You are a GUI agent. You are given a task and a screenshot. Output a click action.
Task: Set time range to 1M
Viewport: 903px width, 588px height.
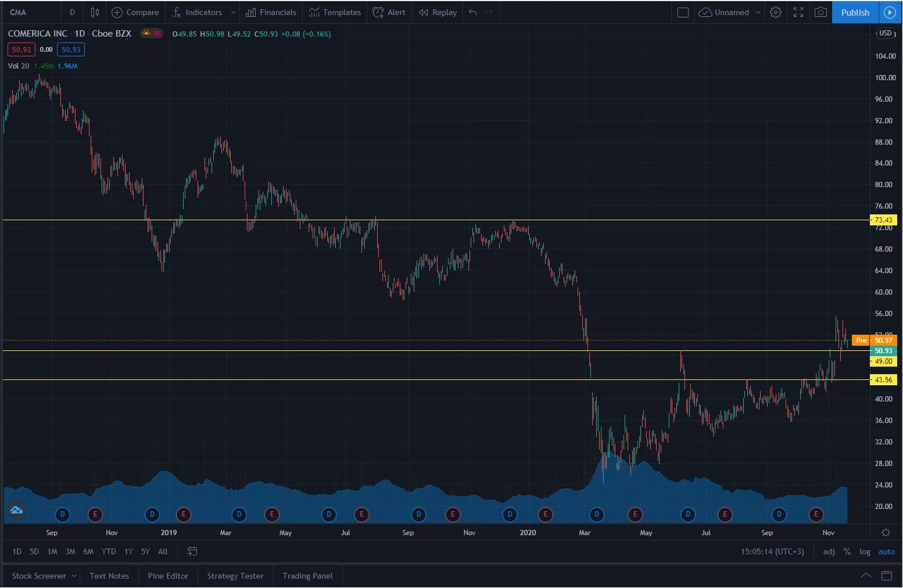(52, 551)
